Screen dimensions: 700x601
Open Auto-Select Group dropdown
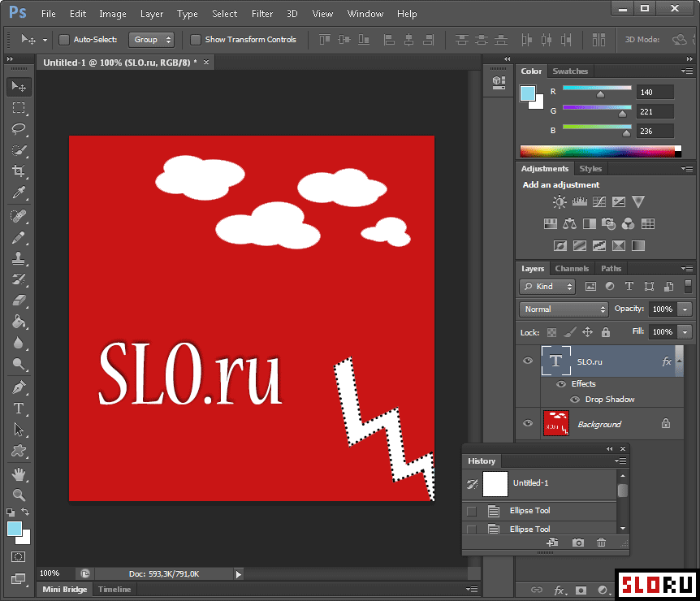[x=151, y=40]
